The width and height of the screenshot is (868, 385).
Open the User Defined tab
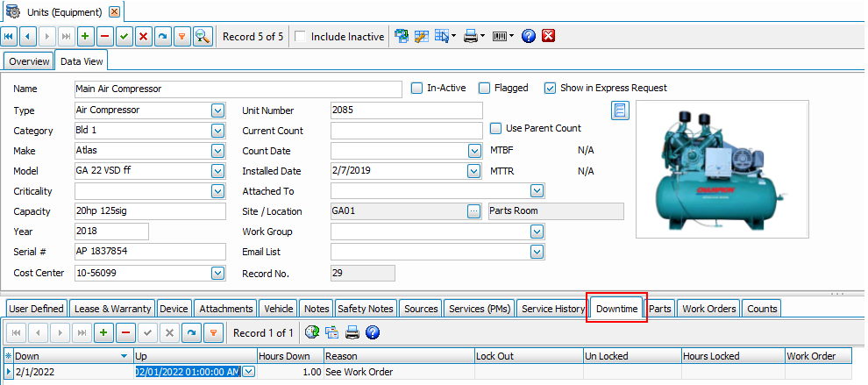click(x=37, y=309)
